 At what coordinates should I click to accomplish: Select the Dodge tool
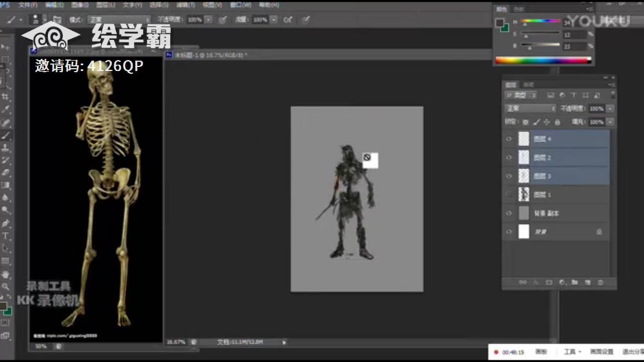5,210
